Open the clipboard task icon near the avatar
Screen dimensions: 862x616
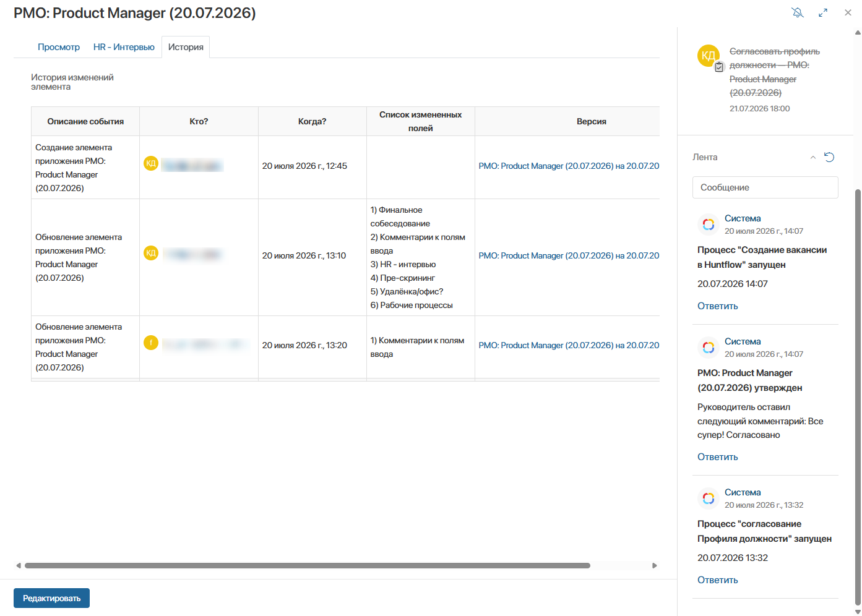pyautogui.click(x=719, y=67)
